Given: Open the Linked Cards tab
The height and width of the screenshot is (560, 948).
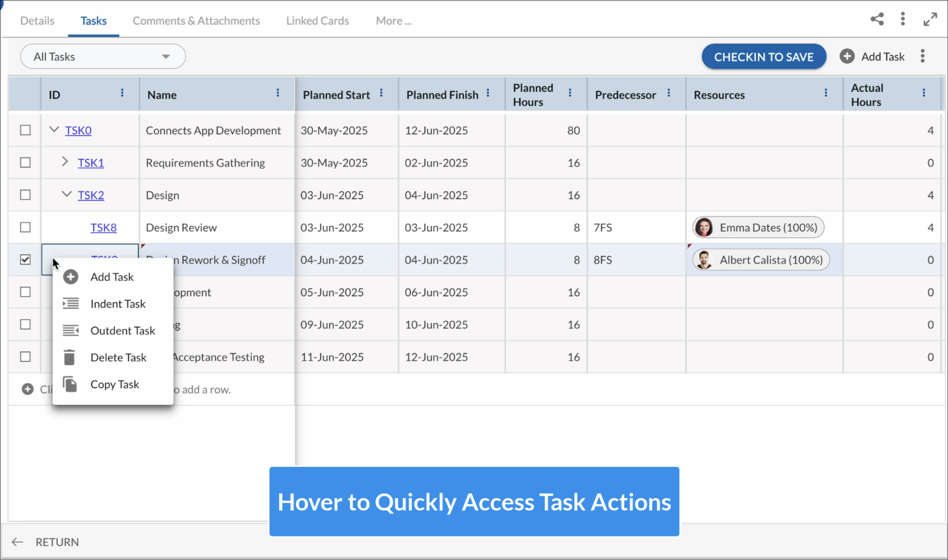Looking at the screenshot, I should pos(318,21).
